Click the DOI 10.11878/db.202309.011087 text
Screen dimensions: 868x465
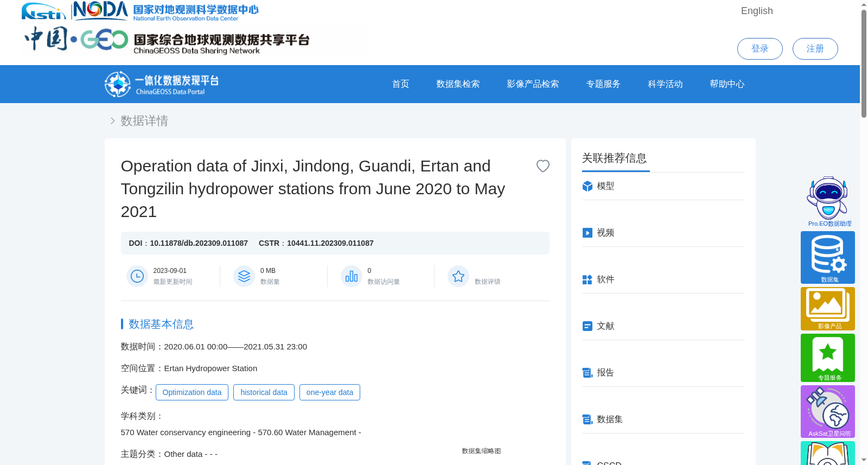(188, 243)
